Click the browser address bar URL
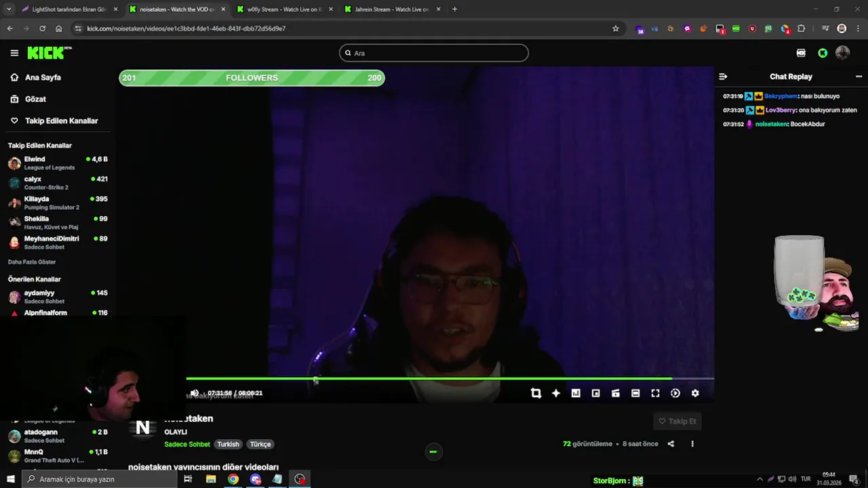868x488 pixels. coord(186,28)
